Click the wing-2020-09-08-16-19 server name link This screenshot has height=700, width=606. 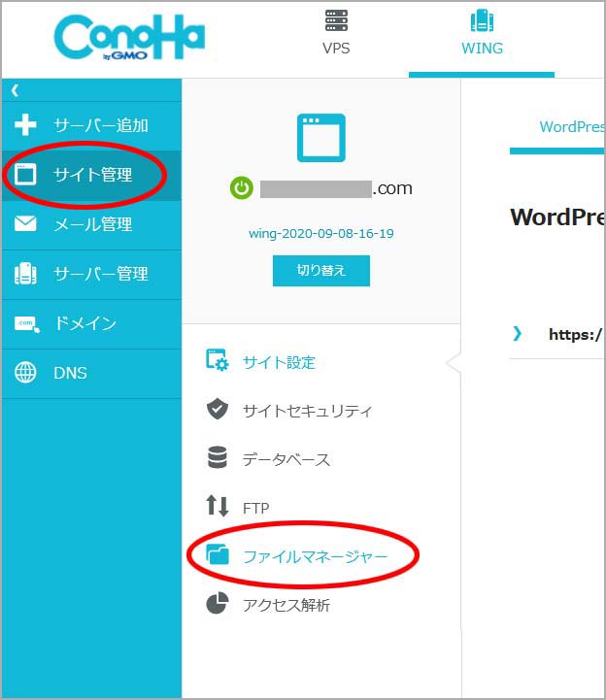click(321, 233)
